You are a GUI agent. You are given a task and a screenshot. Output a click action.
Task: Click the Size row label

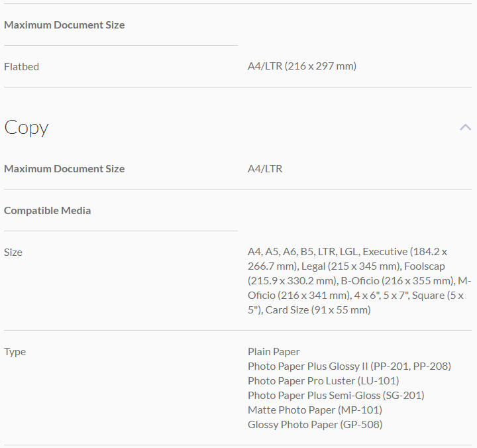pos(13,252)
